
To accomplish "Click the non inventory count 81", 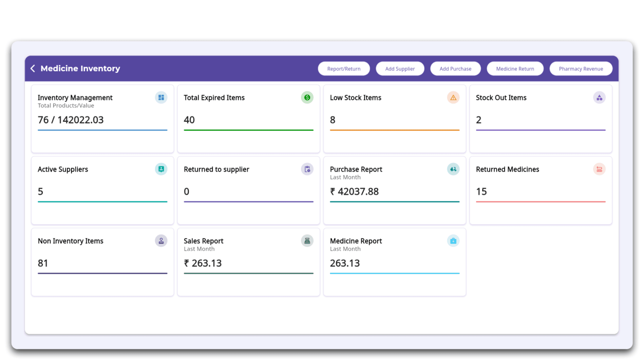I will [43, 263].
